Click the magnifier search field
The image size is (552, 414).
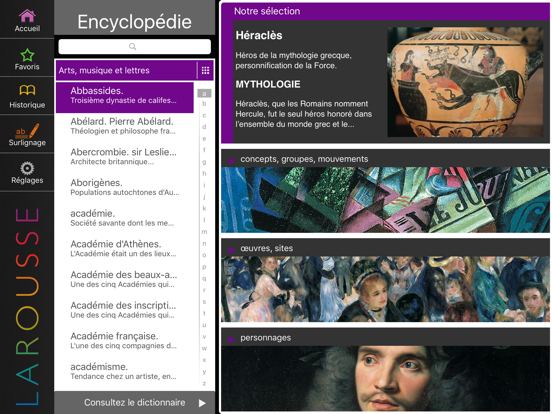tap(134, 46)
